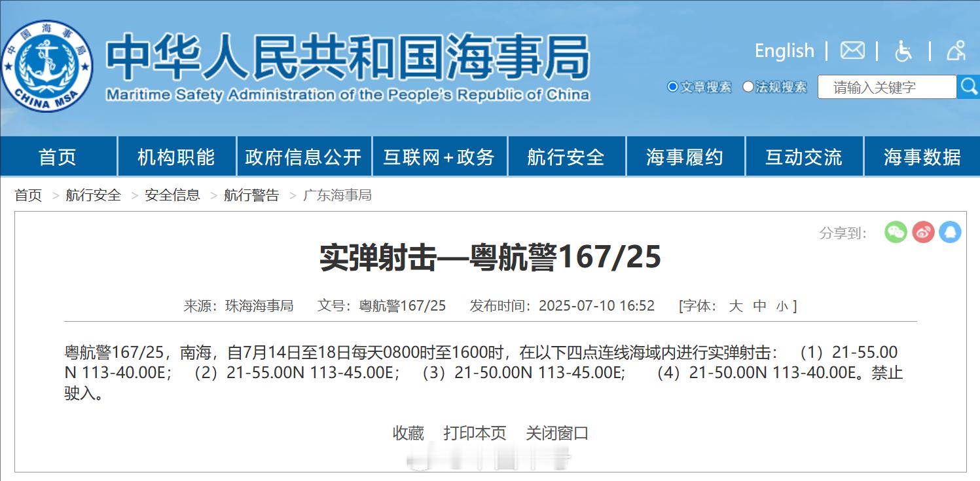Focus the 请输入关键字 search field
This screenshot has height=481, width=980.
click(x=887, y=87)
